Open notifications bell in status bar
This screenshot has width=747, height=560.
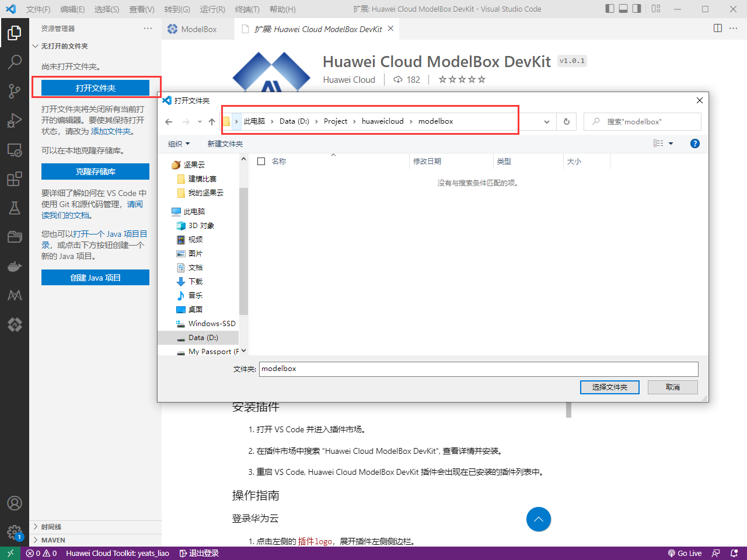tap(734, 553)
